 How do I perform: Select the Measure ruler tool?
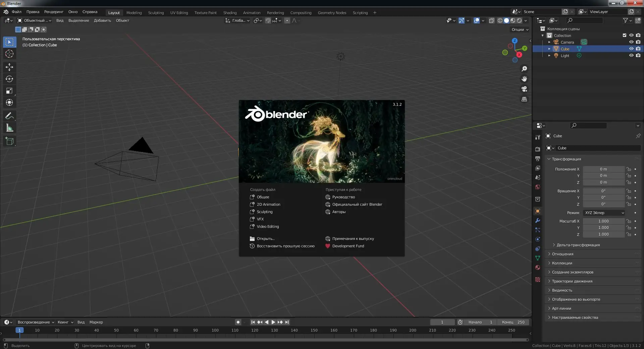coord(9,128)
